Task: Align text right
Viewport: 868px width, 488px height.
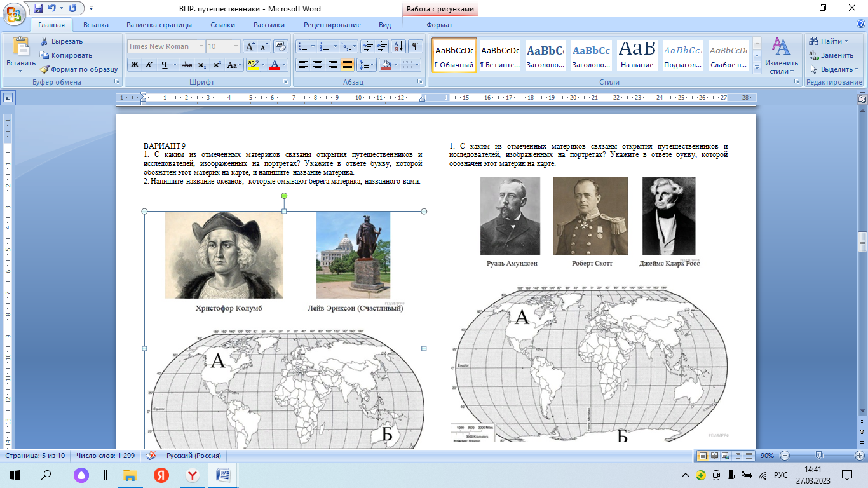Action: pyautogui.click(x=332, y=65)
